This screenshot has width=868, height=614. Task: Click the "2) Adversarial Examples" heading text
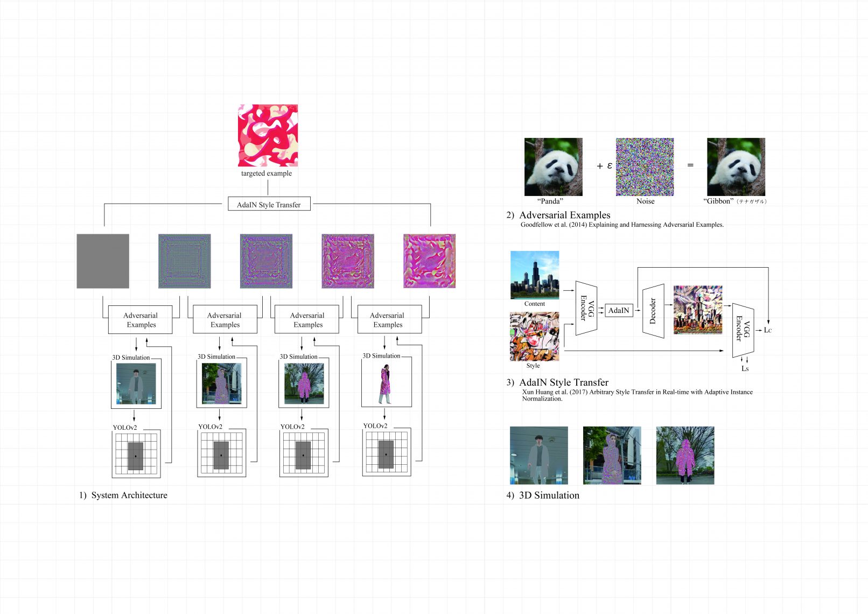[558, 215]
